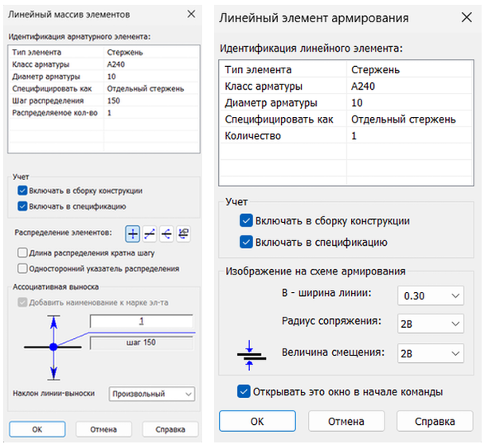Select the third distribution mode icon

[166, 233]
